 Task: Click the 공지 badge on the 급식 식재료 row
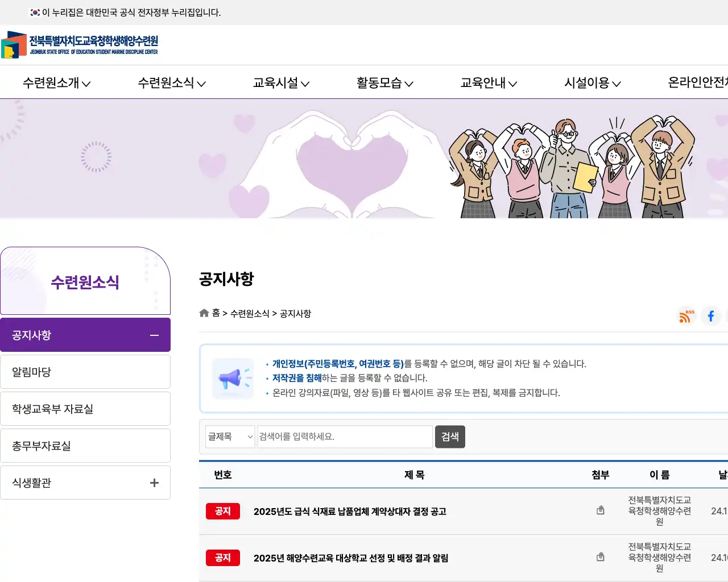click(223, 511)
